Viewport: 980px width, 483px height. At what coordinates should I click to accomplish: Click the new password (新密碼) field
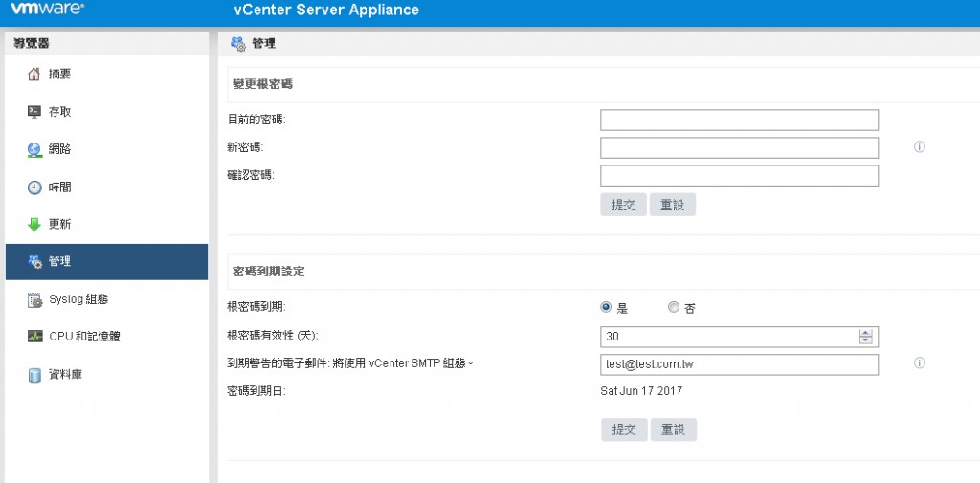740,148
